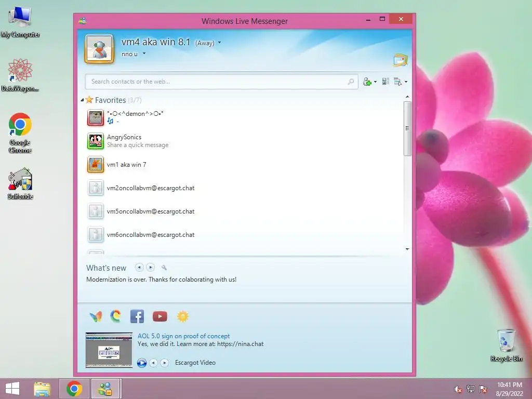
Task: Open AOL 5.0 sign on proof of concept link
Action: (x=183, y=336)
